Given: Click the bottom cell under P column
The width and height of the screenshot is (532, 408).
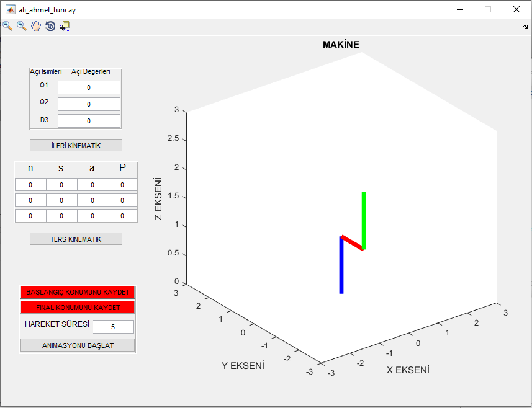Looking at the screenshot, I should [122, 215].
